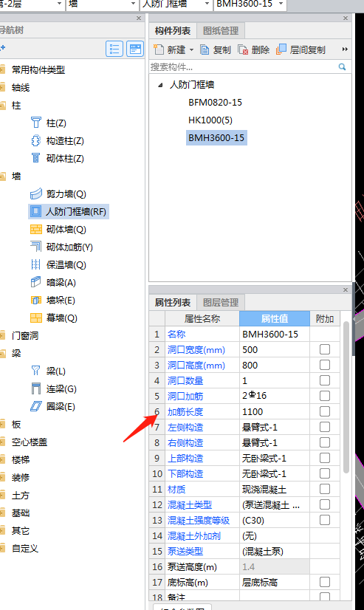364x610 pixels.
Task: Select the 砌体柱(Z) icon
Action: (x=35, y=158)
